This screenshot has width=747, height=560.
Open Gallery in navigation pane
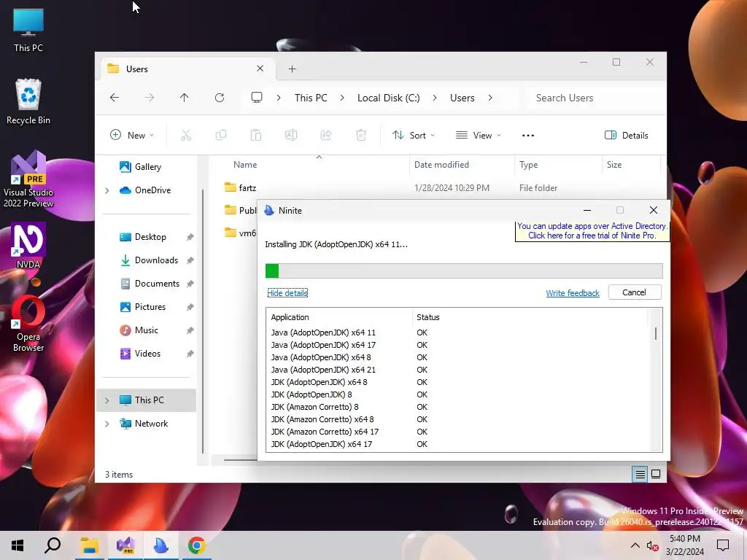point(141,167)
